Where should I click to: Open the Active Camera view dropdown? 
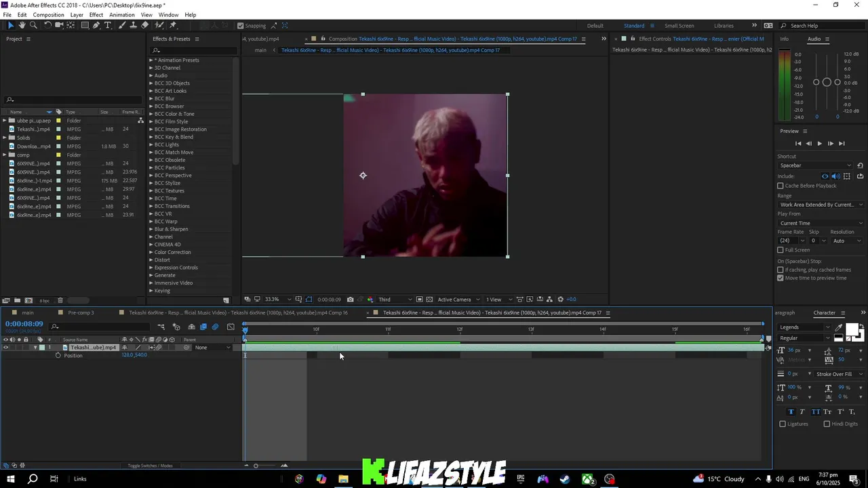click(458, 300)
